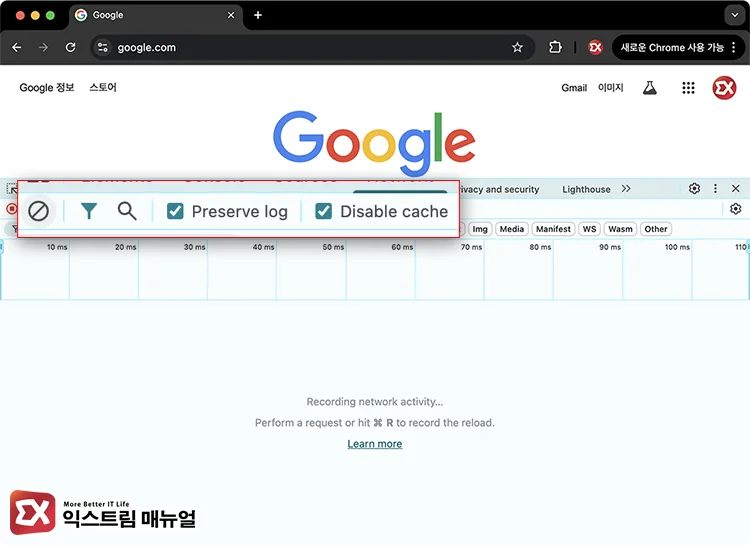This screenshot has width=750, height=545.
Task: Go back with the browser back arrow
Action: tap(17, 47)
